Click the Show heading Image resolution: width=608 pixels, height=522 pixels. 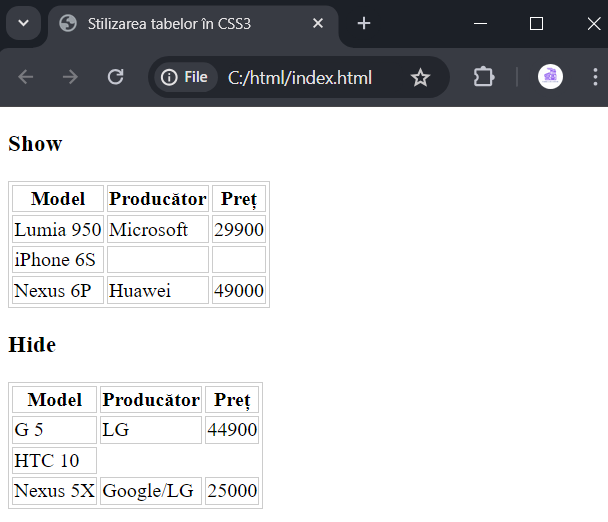[35, 144]
